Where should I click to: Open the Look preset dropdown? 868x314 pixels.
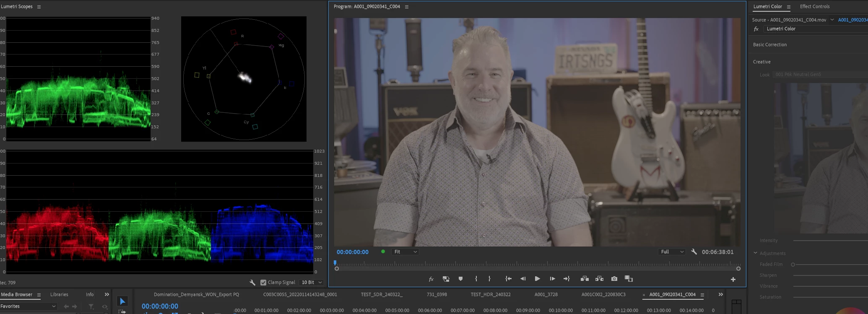pyautogui.click(x=821, y=75)
